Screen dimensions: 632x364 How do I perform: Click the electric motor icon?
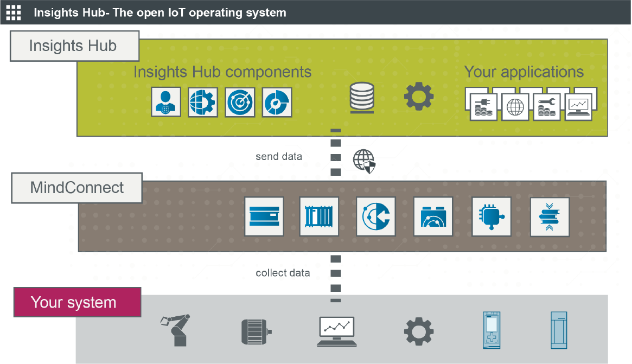257,332
